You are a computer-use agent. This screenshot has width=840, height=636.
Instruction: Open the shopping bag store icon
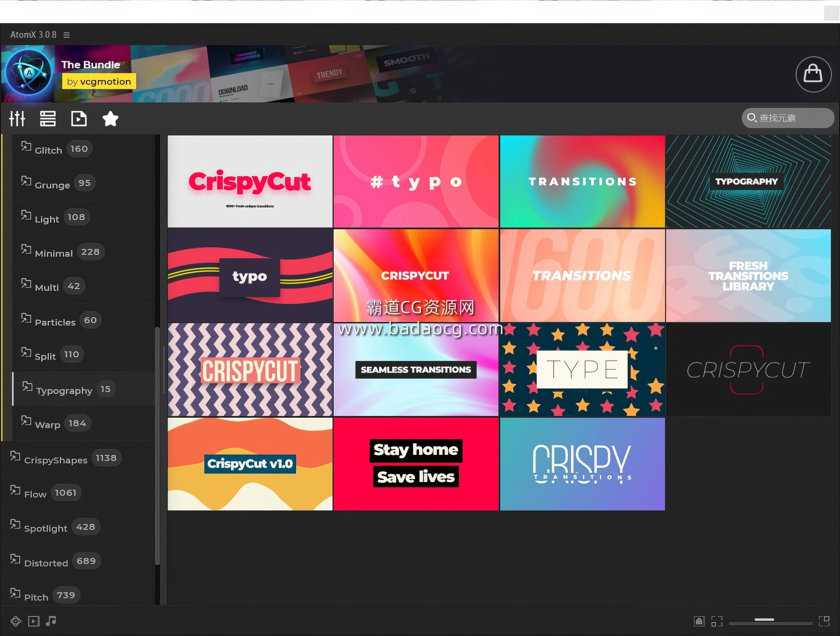813,74
